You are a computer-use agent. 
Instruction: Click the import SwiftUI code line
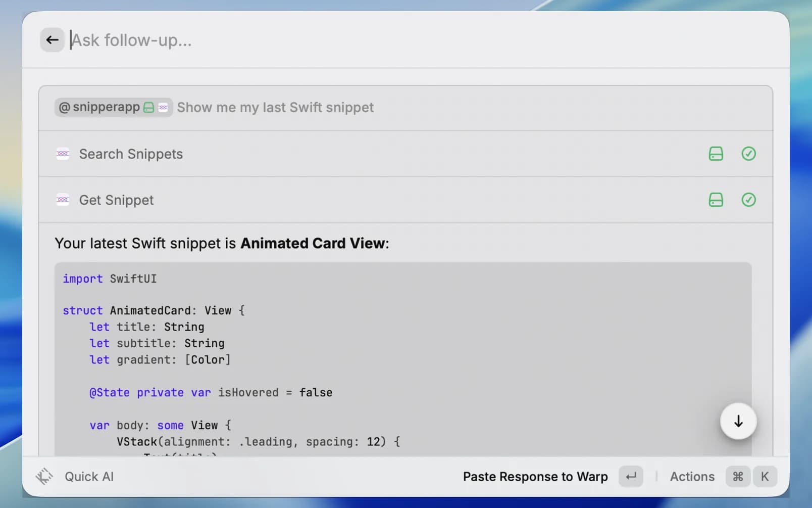point(110,279)
